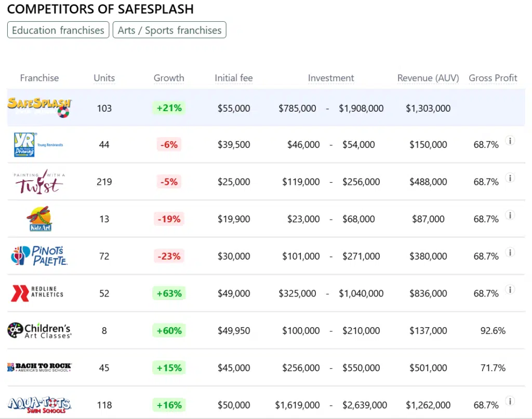The image size is (532, 419).
Task: Click info icon beside Redline Athletics gross profit
Action: [510, 290]
